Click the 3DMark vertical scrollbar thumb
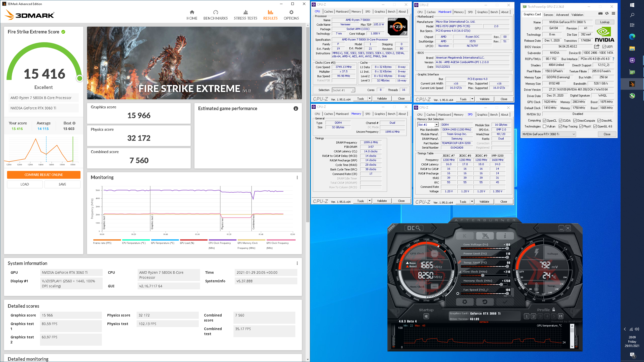 pyautogui.click(x=308, y=124)
